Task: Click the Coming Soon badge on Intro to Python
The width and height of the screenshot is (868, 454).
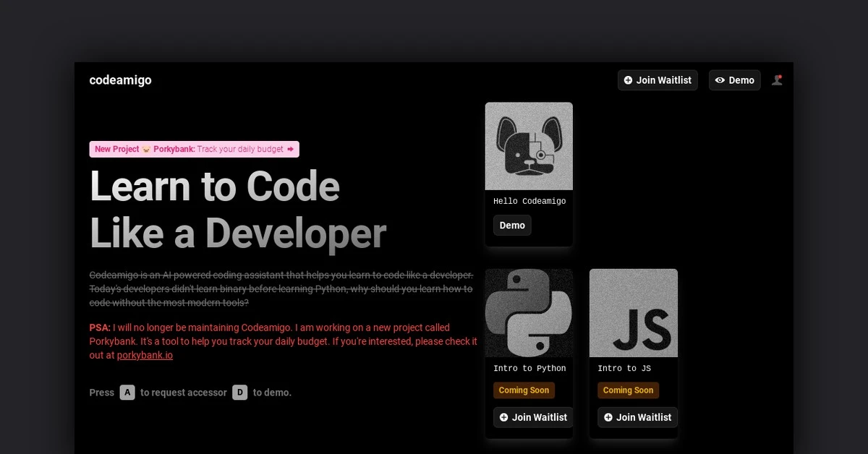Action: coord(524,390)
